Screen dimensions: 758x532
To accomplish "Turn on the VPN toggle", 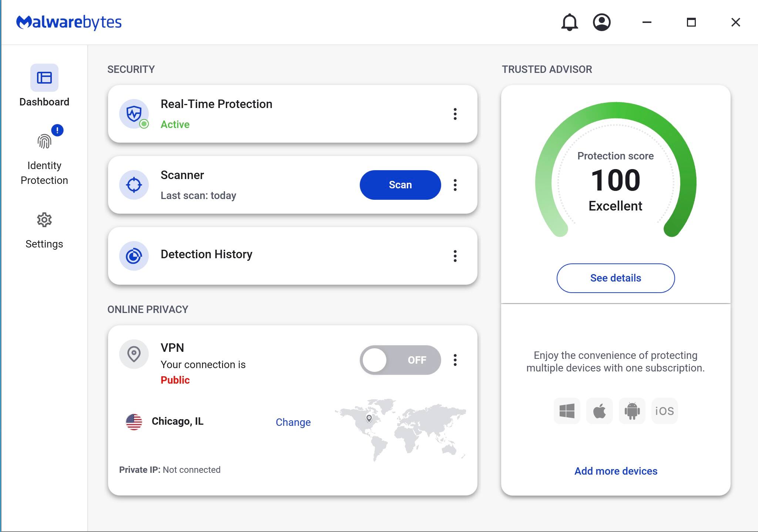I will [x=400, y=360].
